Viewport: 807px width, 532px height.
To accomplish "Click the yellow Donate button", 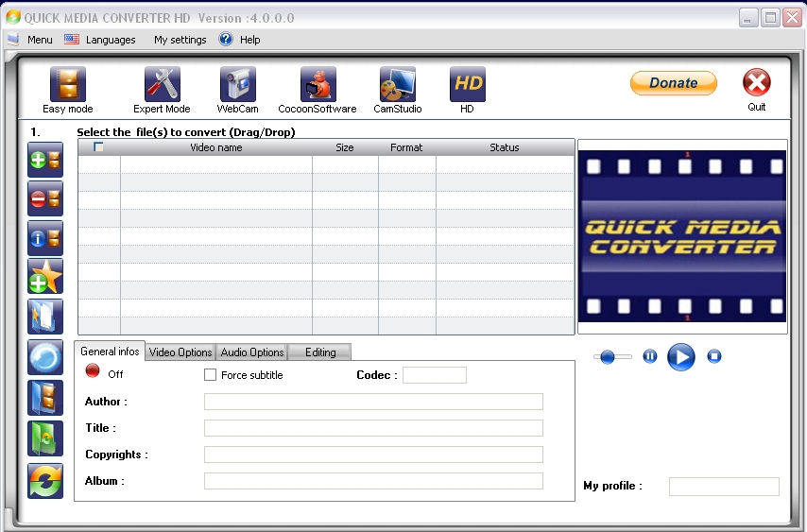I will coord(673,83).
